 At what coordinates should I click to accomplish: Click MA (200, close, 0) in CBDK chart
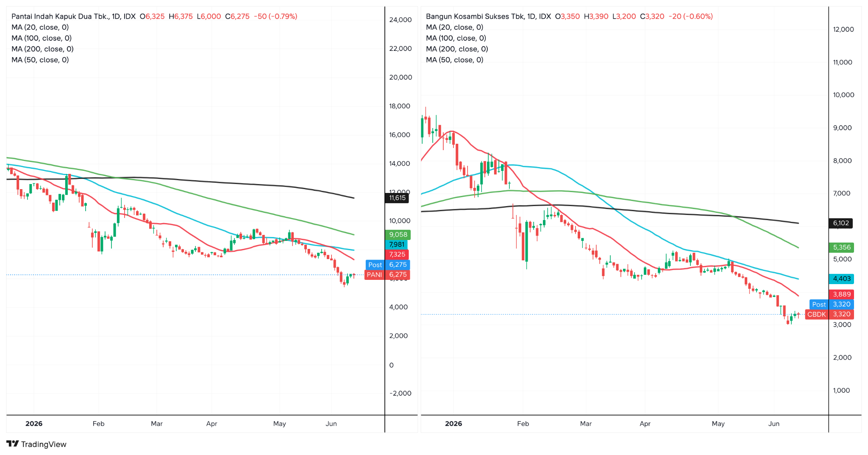tap(457, 49)
